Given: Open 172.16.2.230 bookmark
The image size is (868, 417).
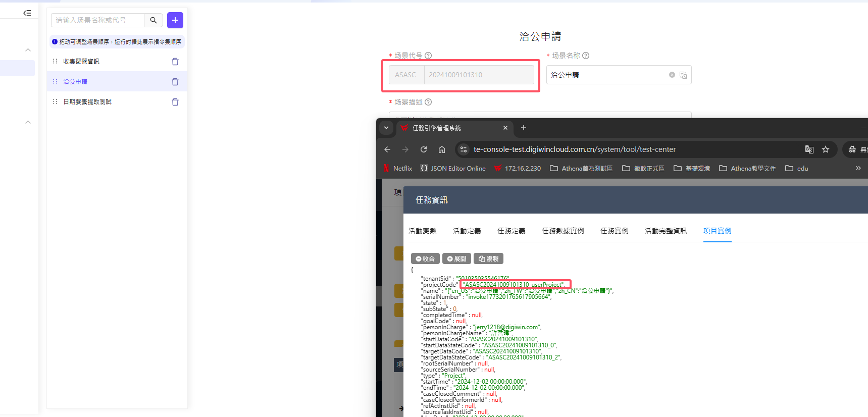Looking at the screenshot, I should [518, 168].
